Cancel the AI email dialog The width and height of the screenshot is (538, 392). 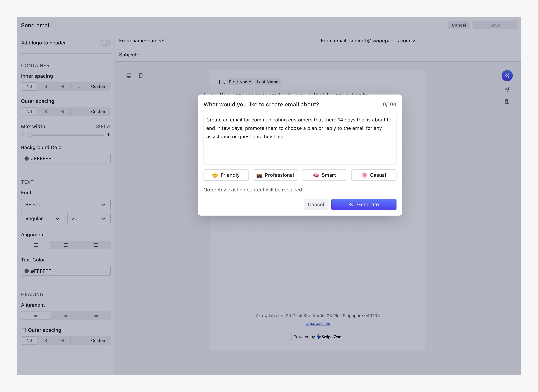pyautogui.click(x=316, y=204)
